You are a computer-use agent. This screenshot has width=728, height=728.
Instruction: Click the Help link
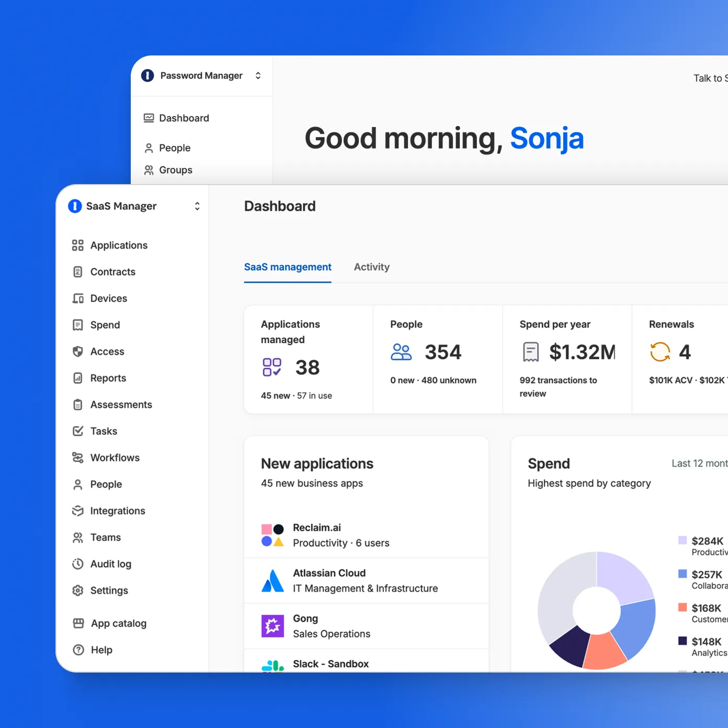[101, 650]
